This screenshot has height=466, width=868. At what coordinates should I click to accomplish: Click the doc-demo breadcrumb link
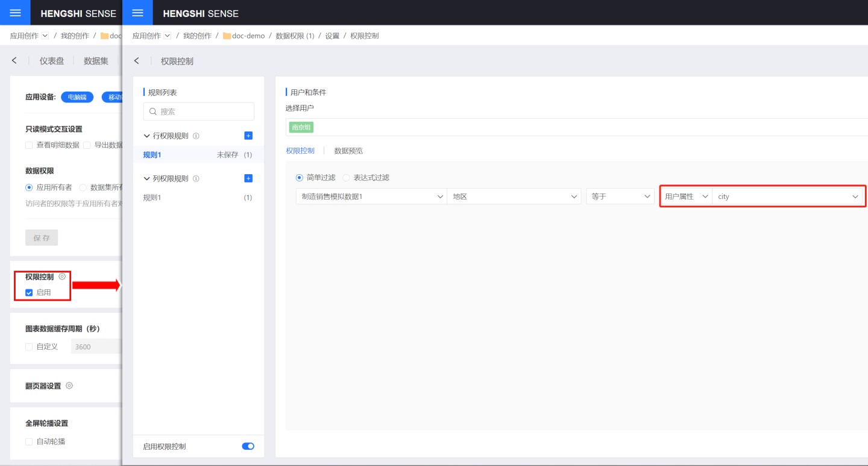coord(248,36)
